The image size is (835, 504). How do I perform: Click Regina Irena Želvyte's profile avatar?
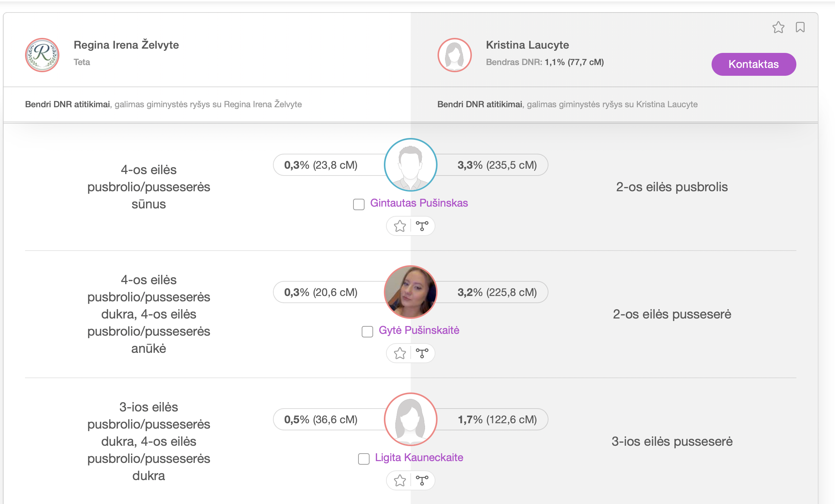point(42,55)
